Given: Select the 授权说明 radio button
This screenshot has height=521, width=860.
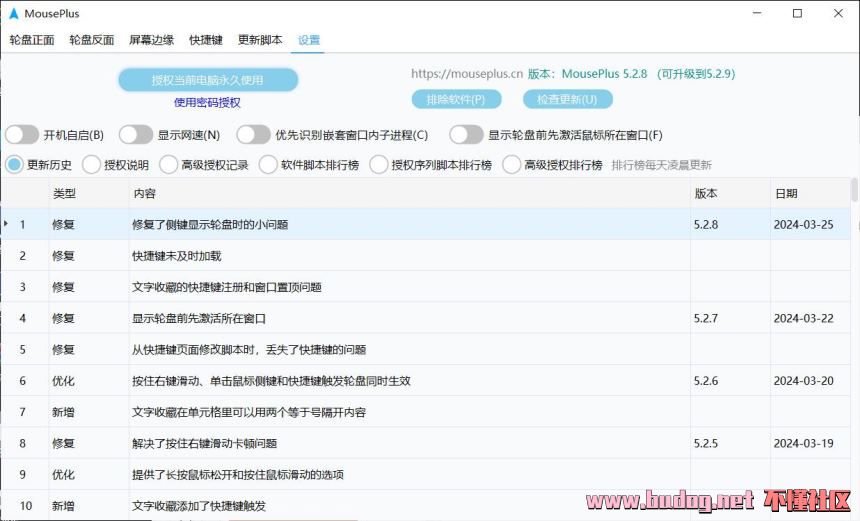Looking at the screenshot, I should point(91,165).
